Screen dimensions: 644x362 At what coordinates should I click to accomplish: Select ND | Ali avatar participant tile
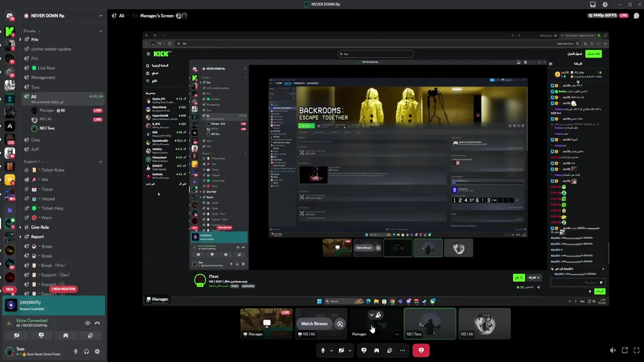484,323
